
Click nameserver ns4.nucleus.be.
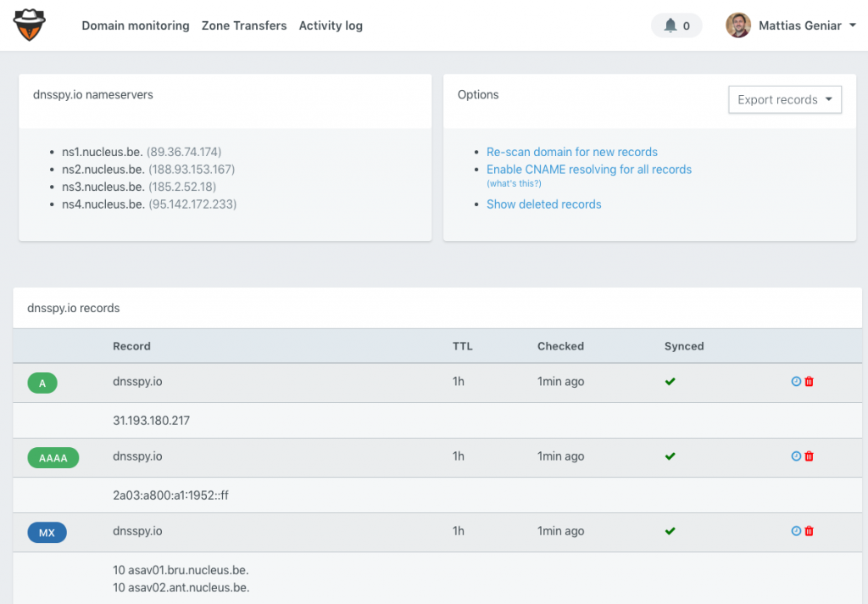pos(103,204)
